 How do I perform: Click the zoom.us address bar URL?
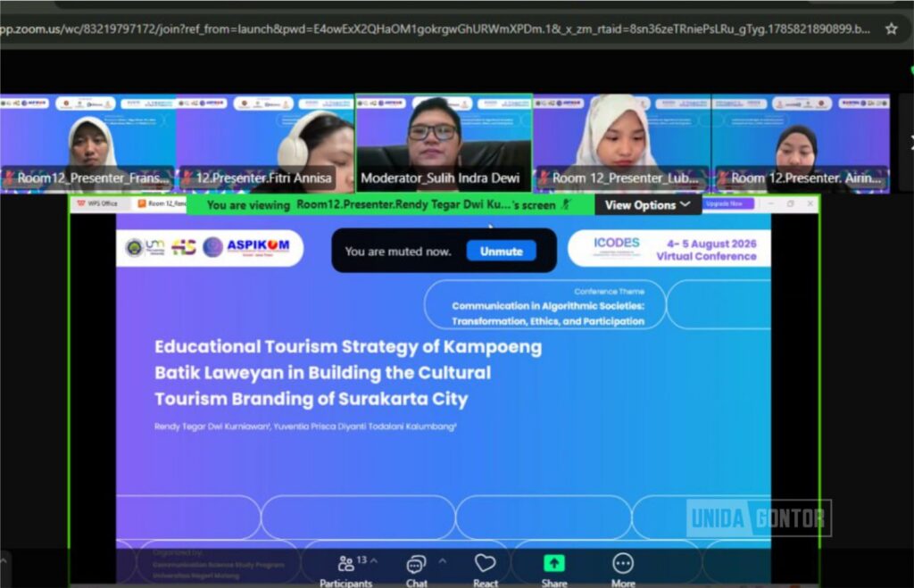(x=435, y=29)
